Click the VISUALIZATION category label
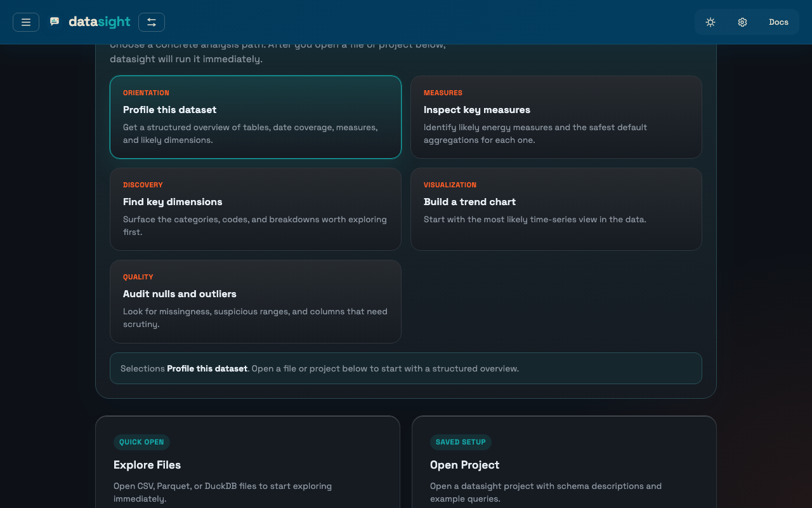Viewport: 812px width, 508px height. [450, 185]
